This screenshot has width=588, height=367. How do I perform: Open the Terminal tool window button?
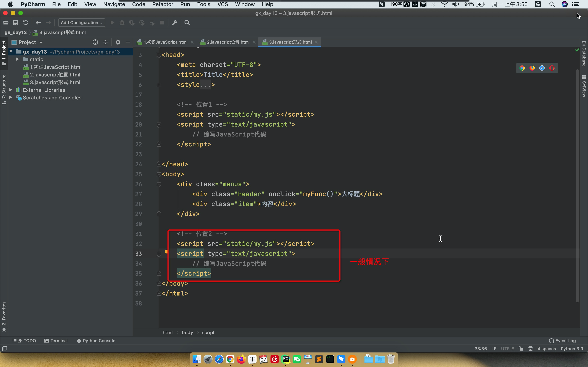coord(56,341)
